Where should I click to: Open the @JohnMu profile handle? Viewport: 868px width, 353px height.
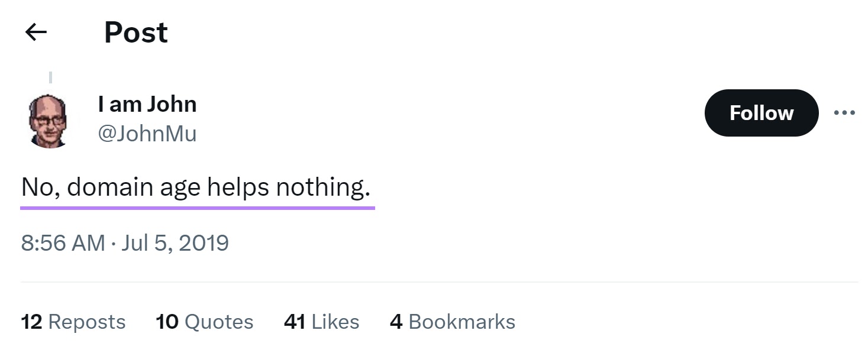(147, 132)
